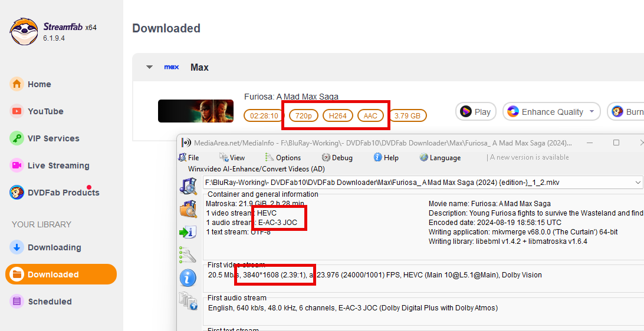Viewport: 644px width, 331px height.
Task: Maximize the MediaInfo window
Action: [x=616, y=143]
